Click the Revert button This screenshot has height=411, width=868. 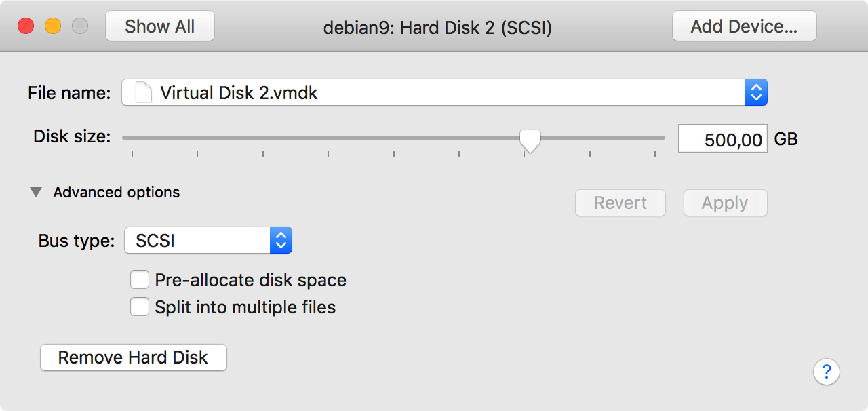(x=620, y=203)
